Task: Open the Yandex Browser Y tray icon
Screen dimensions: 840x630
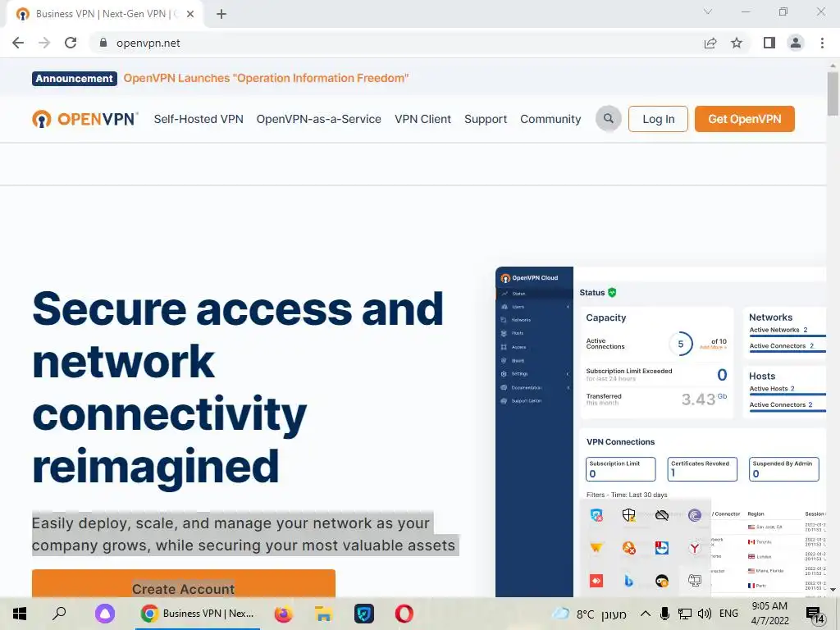Action: pos(695,548)
